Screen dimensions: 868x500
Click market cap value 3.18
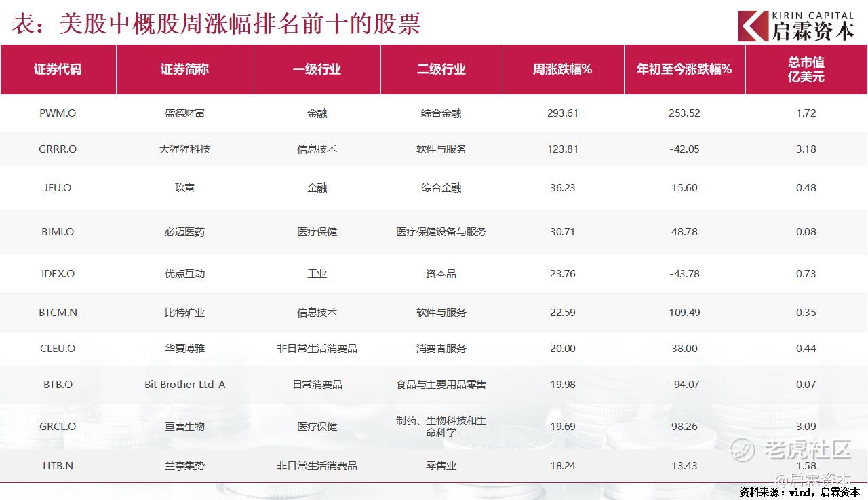(x=806, y=149)
